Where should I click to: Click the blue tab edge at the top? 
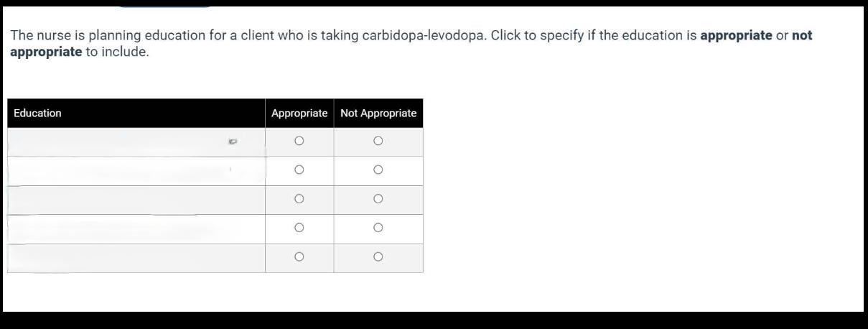coord(165,5)
